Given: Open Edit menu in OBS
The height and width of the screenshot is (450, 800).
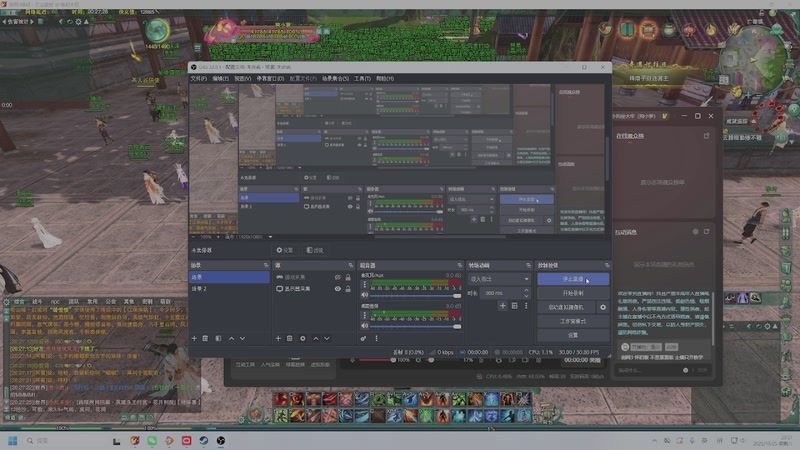Looking at the screenshot, I should pos(220,79).
